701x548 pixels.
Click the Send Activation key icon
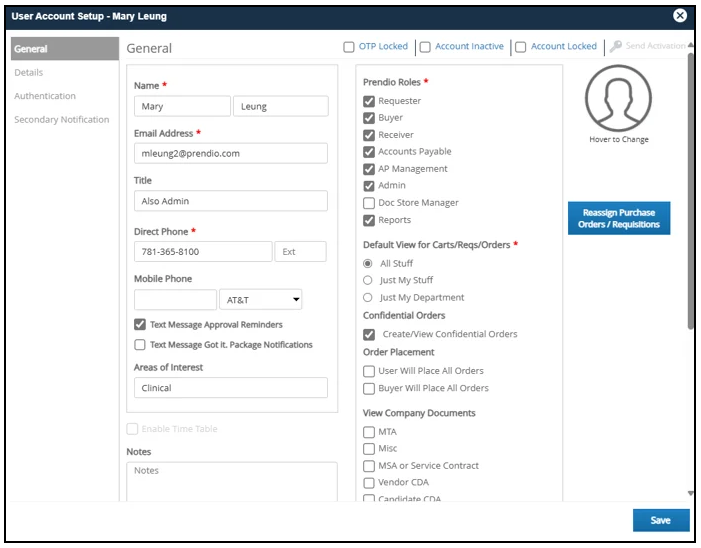click(x=616, y=46)
